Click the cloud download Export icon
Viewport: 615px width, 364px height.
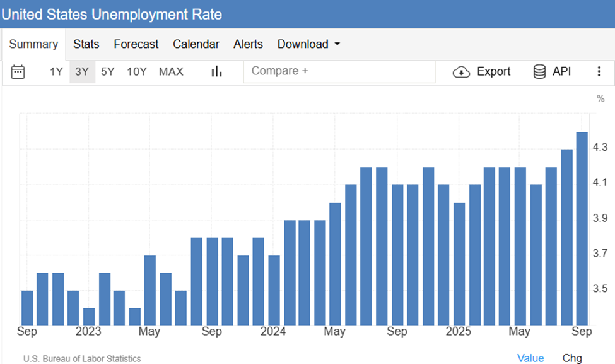[462, 72]
